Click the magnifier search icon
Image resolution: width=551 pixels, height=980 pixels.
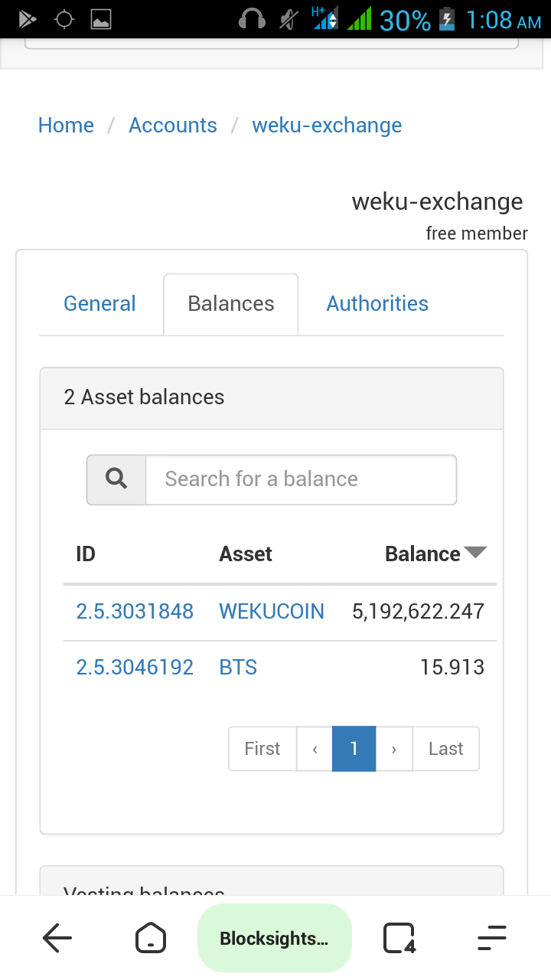pyautogui.click(x=116, y=479)
